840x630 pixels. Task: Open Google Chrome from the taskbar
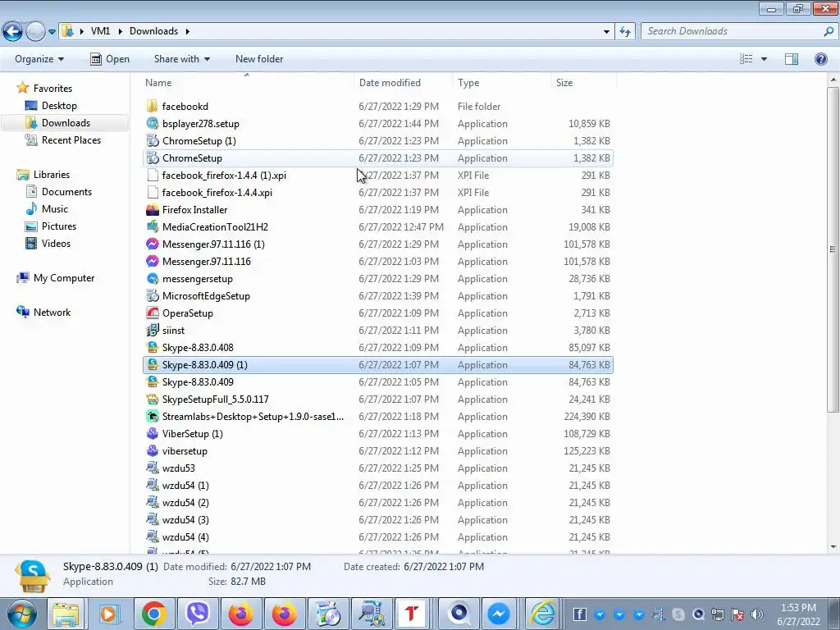[x=153, y=614]
